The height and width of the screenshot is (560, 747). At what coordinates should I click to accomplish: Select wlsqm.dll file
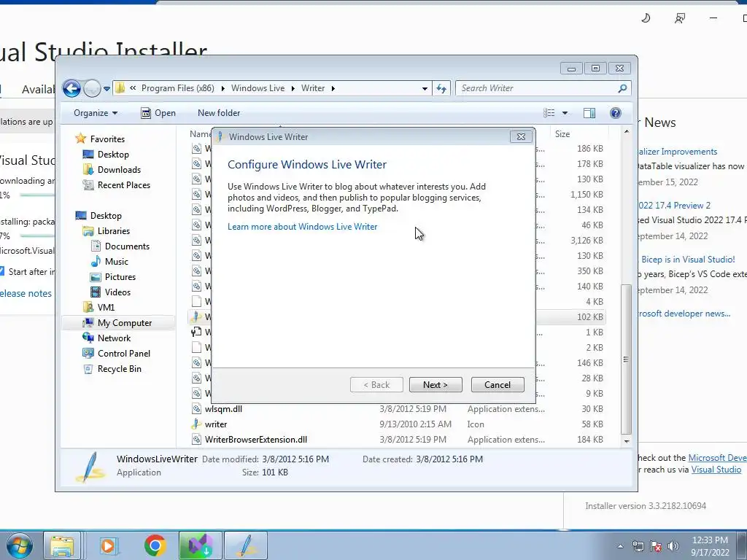(223, 409)
